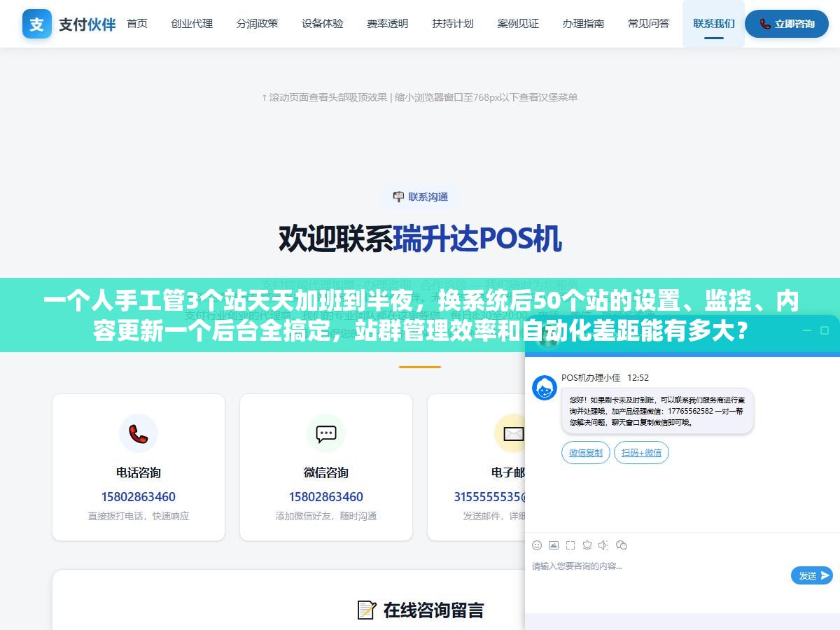Click the 电话咨询 card title
The width and height of the screenshot is (840, 630).
139,472
